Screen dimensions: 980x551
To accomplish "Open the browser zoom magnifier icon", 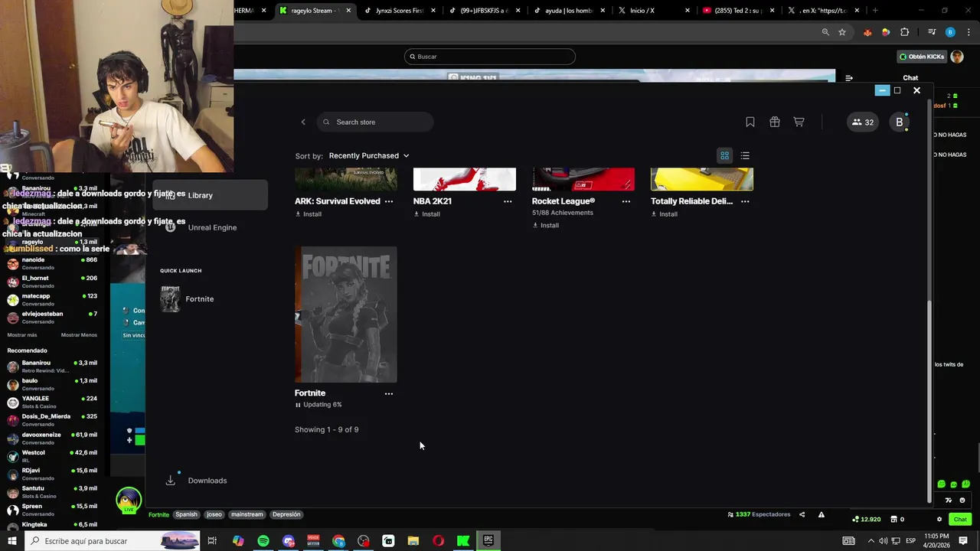I will [x=825, y=32].
